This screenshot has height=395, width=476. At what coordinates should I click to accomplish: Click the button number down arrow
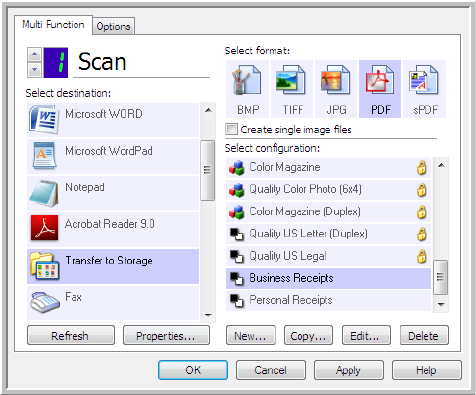tap(35, 70)
